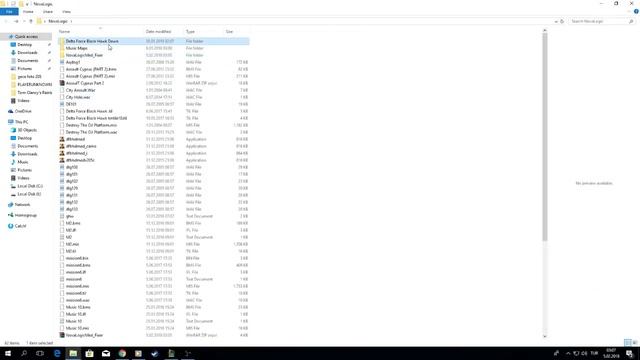Open the address bar history dropdown
This screenshot has width=640, height=360.
pos(556,21)
